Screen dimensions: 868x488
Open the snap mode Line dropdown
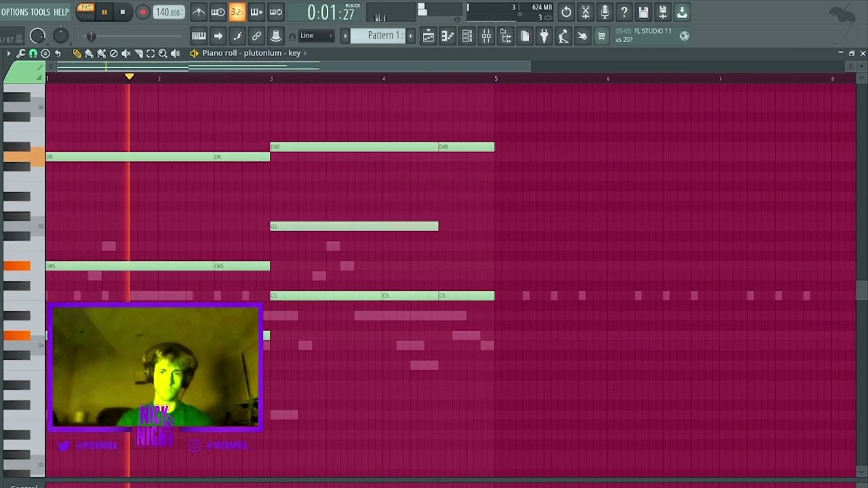tap(316, 36)
